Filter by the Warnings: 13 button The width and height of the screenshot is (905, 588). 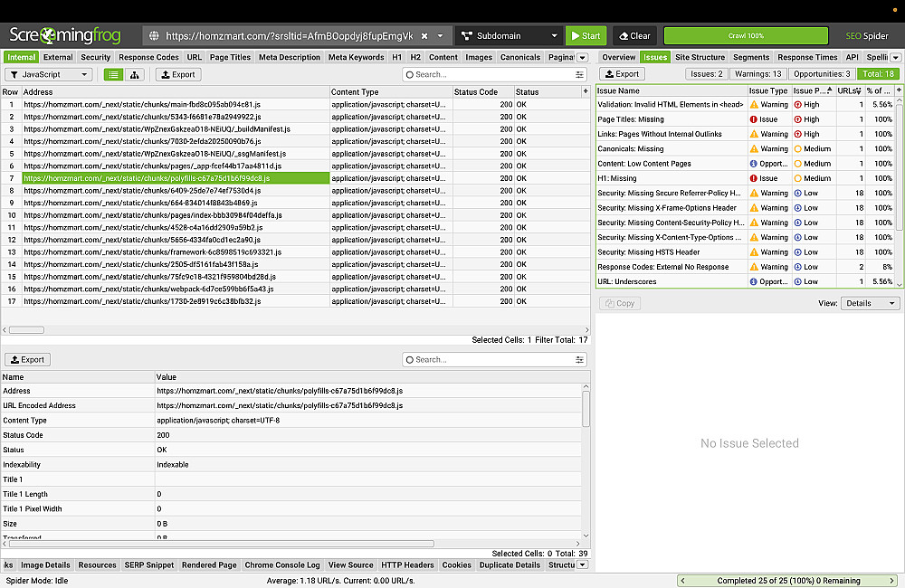point(757,74)
